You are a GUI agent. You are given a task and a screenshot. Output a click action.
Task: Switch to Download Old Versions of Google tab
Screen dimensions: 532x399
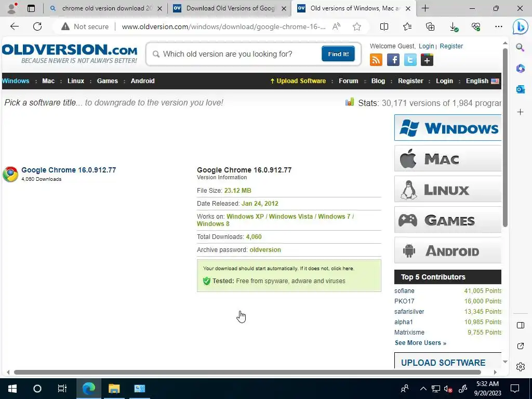(229, 8)
